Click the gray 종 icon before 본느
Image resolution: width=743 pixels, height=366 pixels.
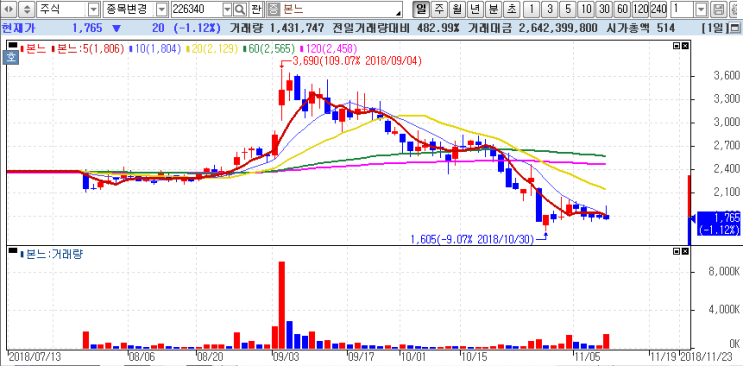(274, 9)
